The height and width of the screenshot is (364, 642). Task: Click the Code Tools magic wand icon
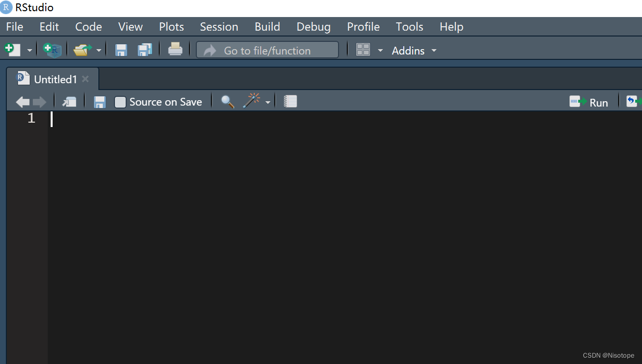251,101
